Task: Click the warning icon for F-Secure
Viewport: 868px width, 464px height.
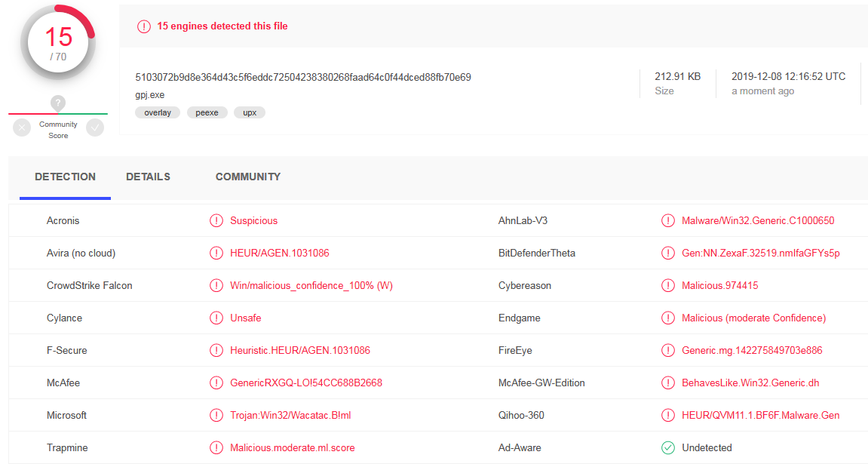Action: [x=216, y=351]
